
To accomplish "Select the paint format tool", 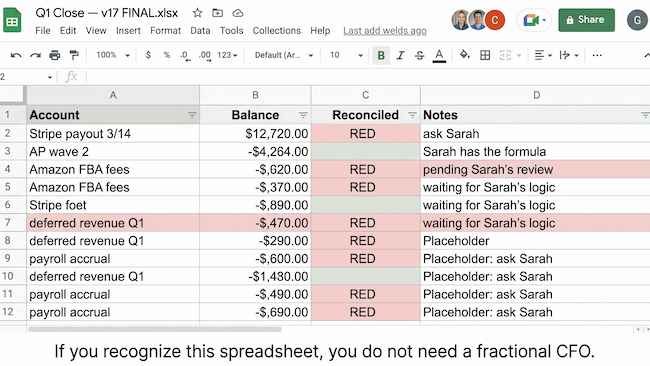I will click(x=74, y=55).
